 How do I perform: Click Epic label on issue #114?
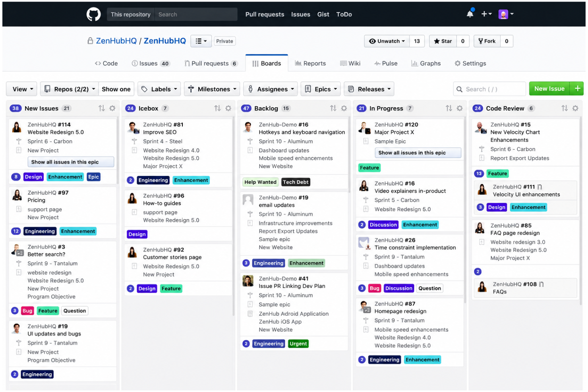click(93, 177)
